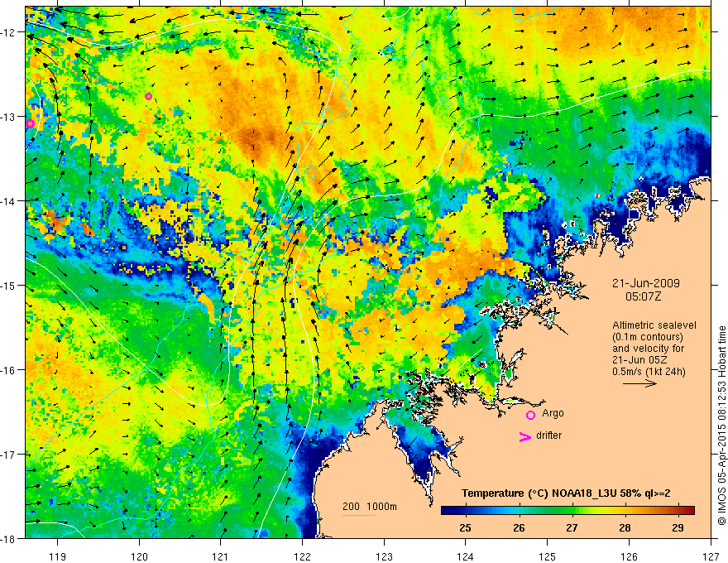This screenshot has width=728, height=563.
Task: Click the temperature colorbar at 25 degrees
Action: coord(466,510)
